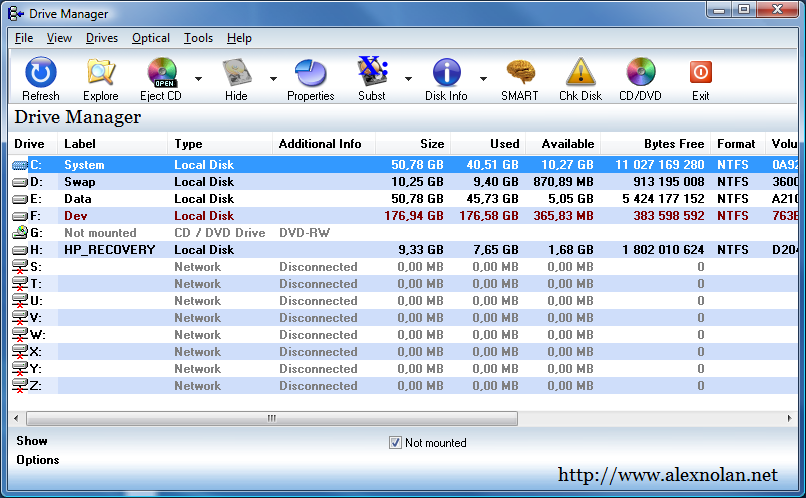Image resolution: width=806 pixels, height=498 pixels.
Task: Open the Help menu
Action: tap(239, 38)
